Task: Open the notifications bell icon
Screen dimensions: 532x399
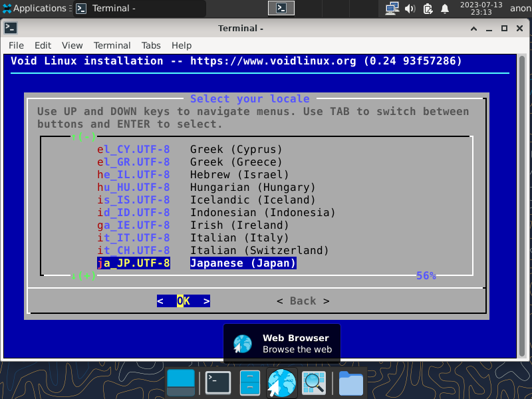Action: pos(445,8)
